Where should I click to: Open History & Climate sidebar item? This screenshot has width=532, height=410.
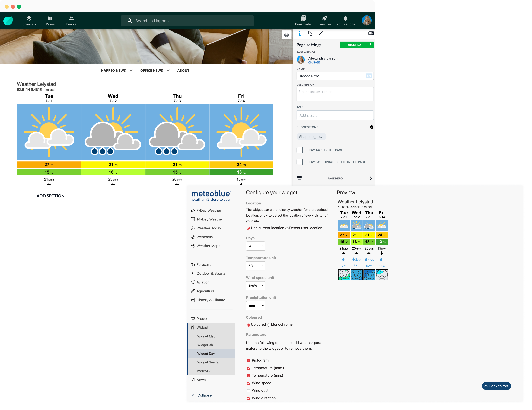pyautogui.click(x=208, y=300)
